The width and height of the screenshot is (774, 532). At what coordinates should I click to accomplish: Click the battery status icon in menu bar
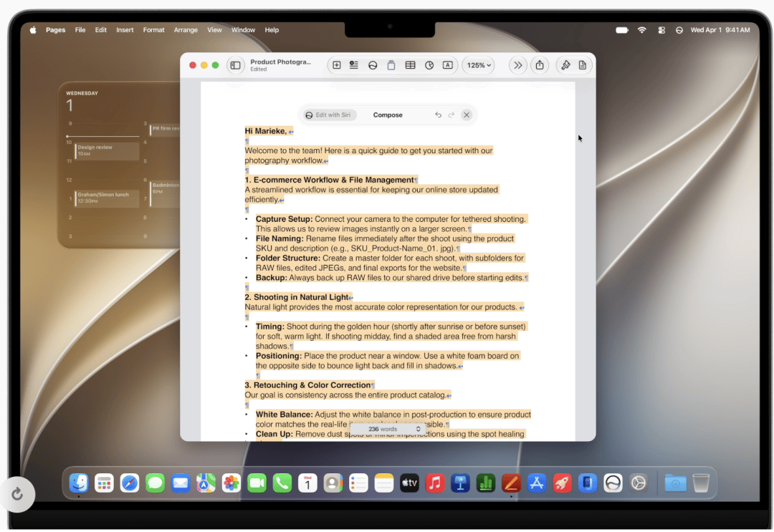click(622, 30)
